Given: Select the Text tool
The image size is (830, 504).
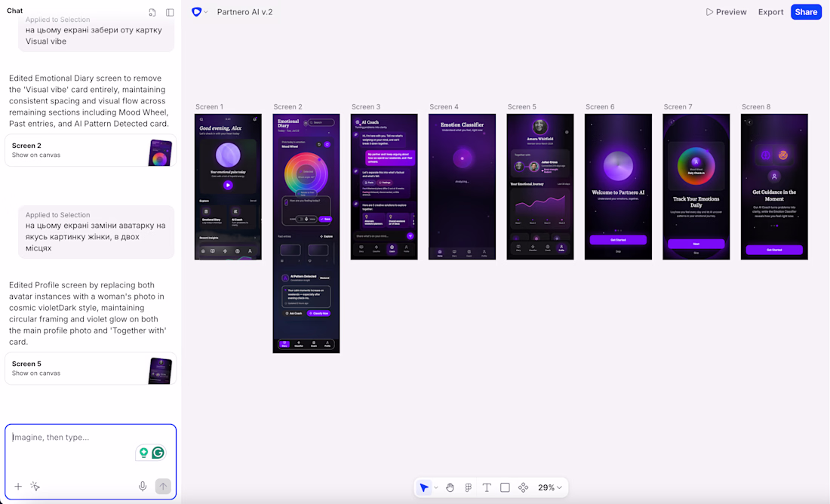Looking at the screenshot, I should pos(487,487).
